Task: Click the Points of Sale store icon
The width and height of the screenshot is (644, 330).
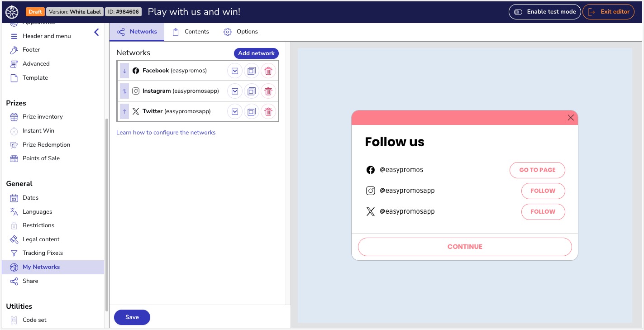Action: (14, 158)
